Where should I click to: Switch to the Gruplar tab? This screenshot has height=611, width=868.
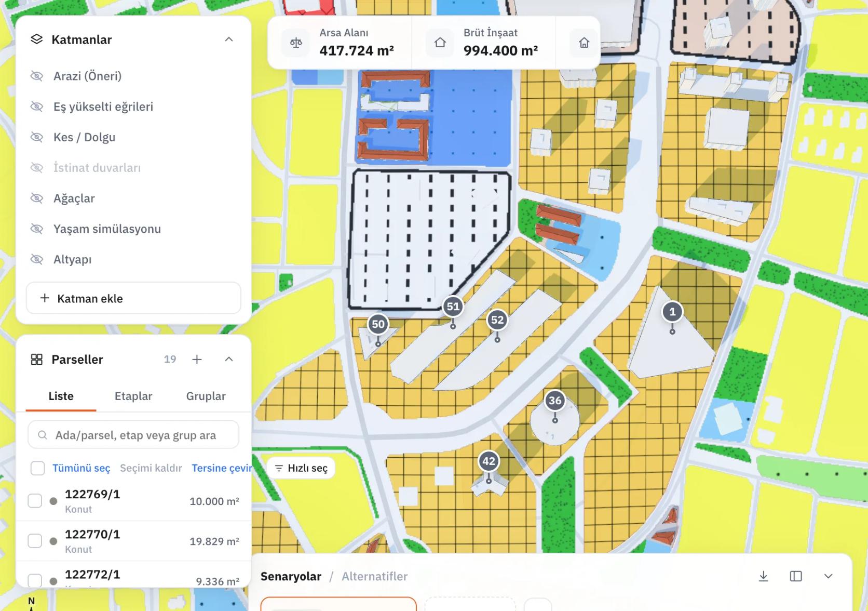[206, 396]
